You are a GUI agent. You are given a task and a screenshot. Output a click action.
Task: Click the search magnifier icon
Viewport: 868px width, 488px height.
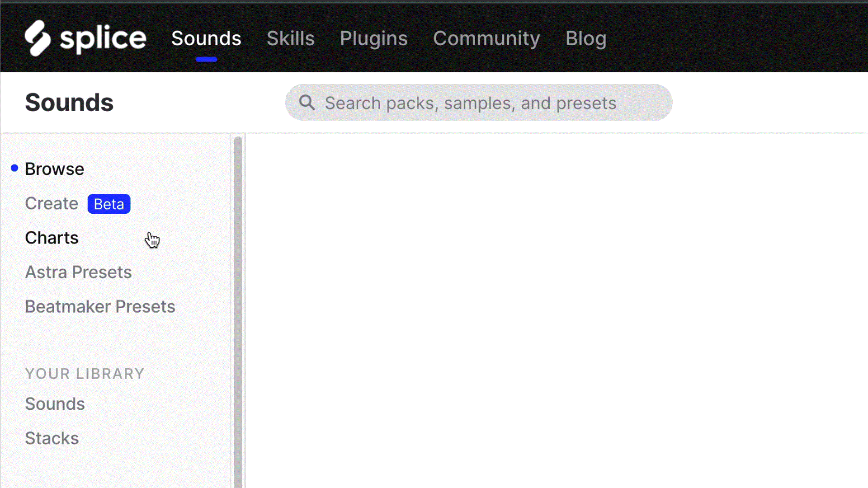[x=307, y=103]
